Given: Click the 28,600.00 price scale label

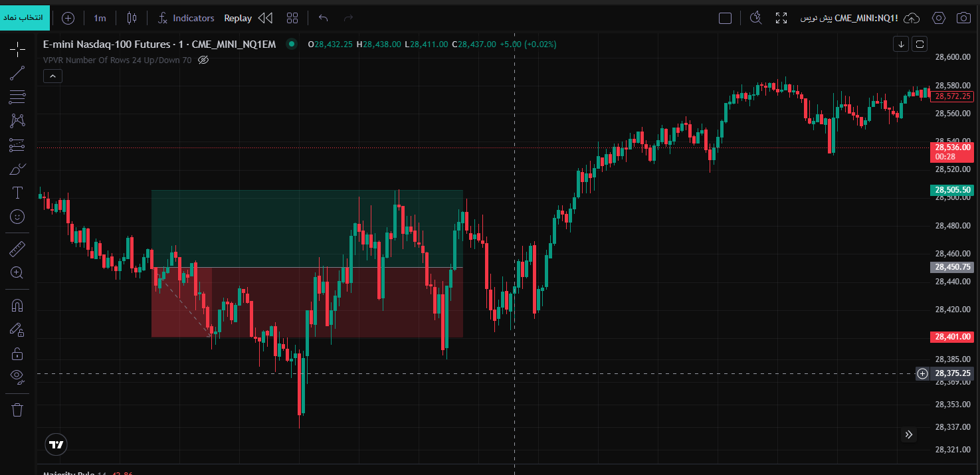Looking at the screenshot, I should (953, 57).
